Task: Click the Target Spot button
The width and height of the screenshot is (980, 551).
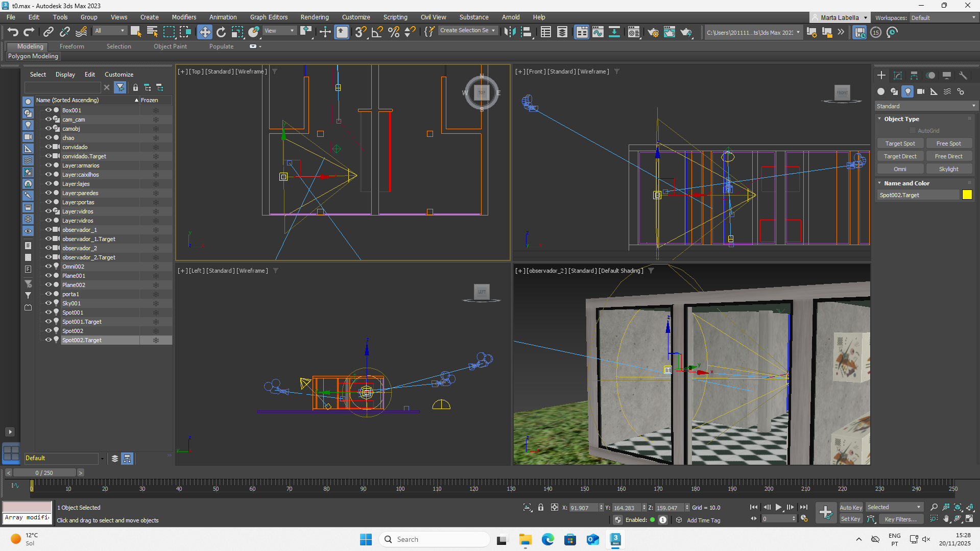Action: (x=900, y=143)
